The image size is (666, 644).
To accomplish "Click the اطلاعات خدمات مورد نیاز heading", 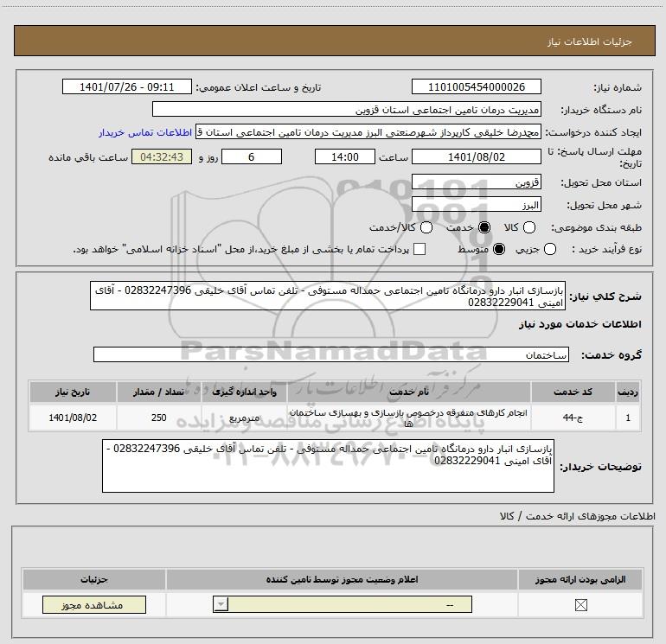I will pos(580,324).
